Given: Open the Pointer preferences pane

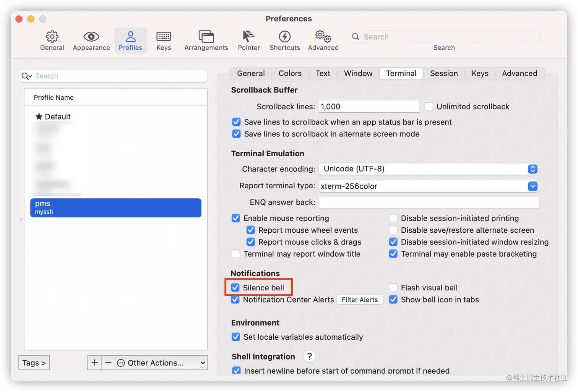Looking at the screenshot, I should click(x=249, y=41).
